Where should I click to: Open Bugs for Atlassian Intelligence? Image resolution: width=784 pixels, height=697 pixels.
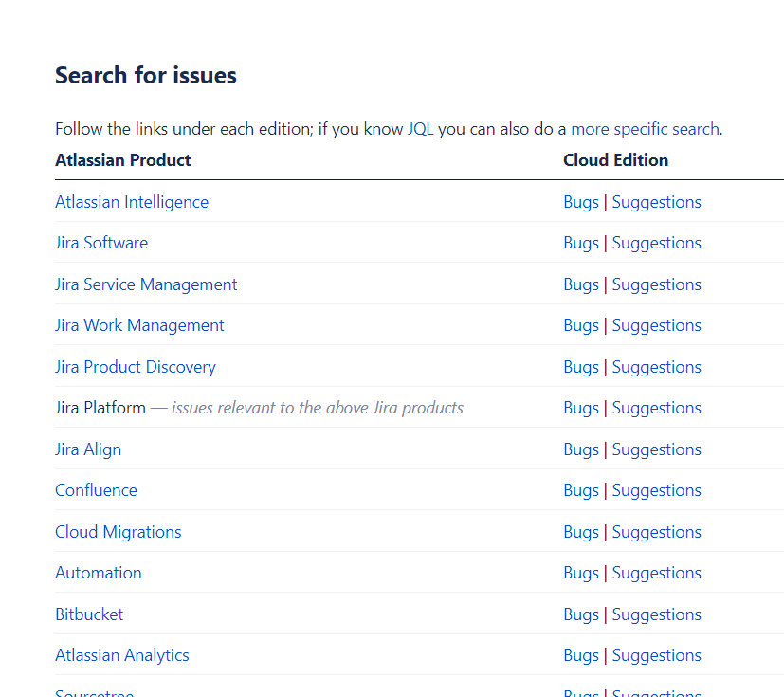point(581,202)
